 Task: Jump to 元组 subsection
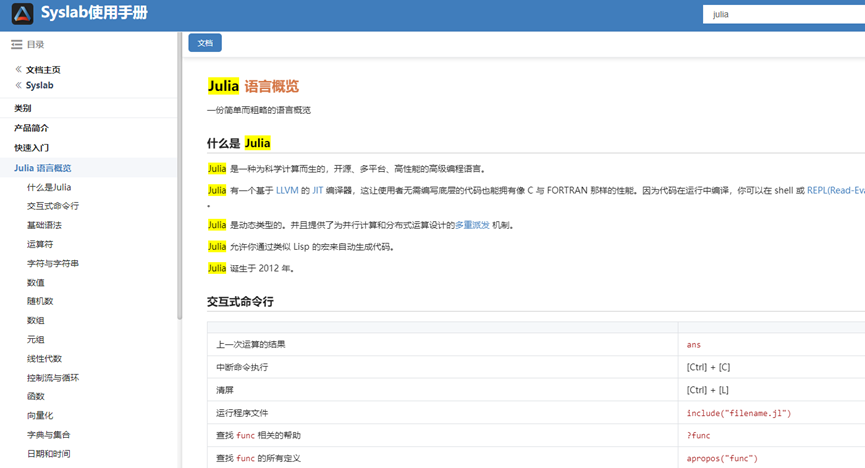35,339
